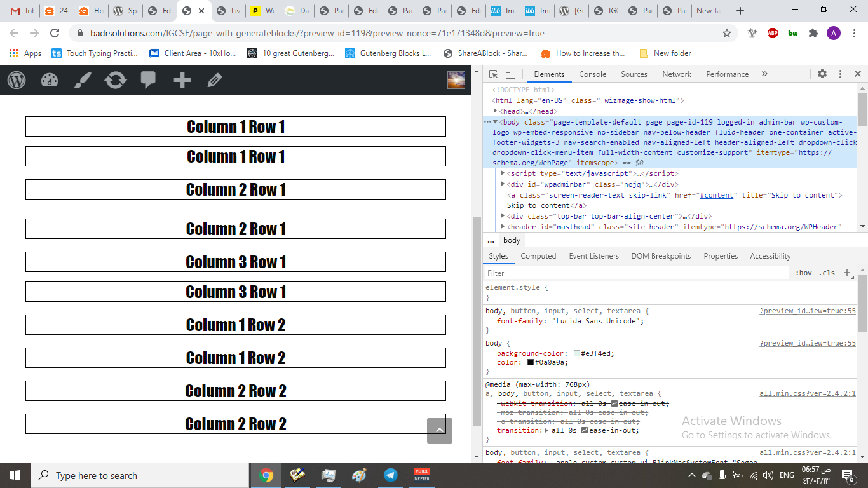Viewport: 868px width, 488px height.
Task: Click the New content plus icon
Action: (x=182, y=80)
